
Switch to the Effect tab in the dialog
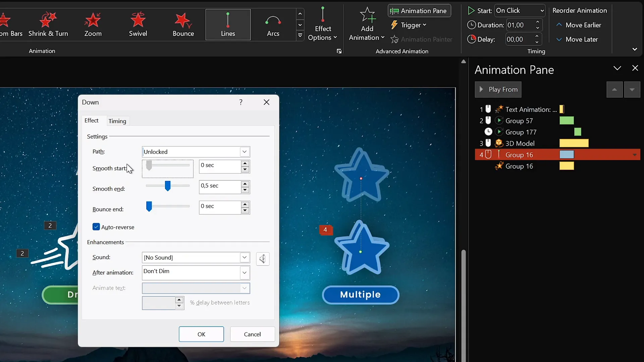coord(92,121)
